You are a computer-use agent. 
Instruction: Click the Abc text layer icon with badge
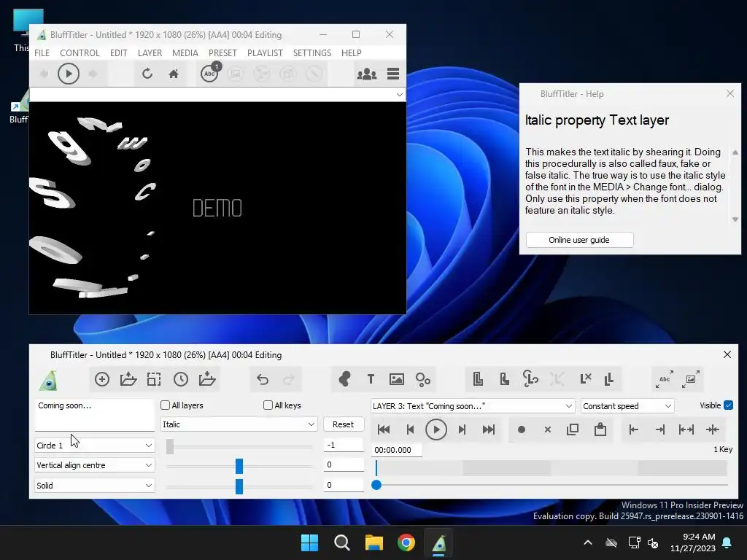point(210,73)
